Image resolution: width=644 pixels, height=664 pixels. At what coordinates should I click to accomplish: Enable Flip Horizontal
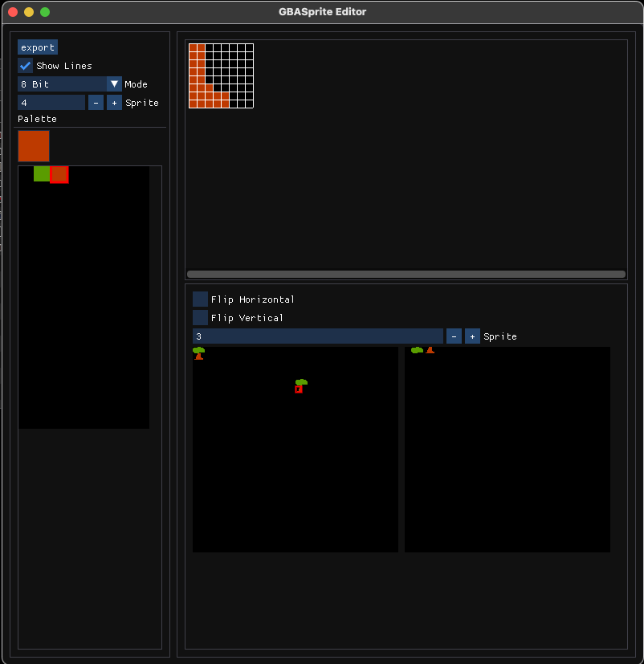(200, 299)
